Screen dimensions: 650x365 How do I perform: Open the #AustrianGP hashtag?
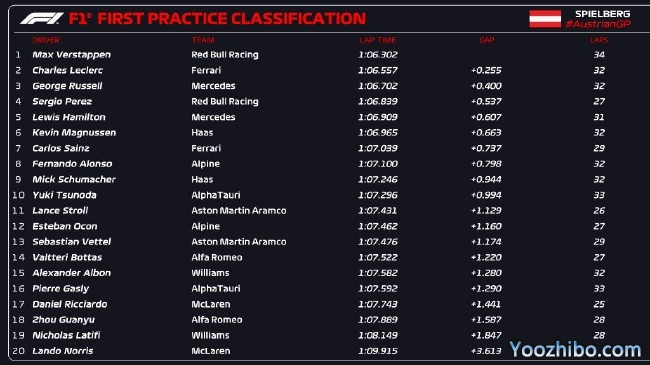tap(598, 24)
